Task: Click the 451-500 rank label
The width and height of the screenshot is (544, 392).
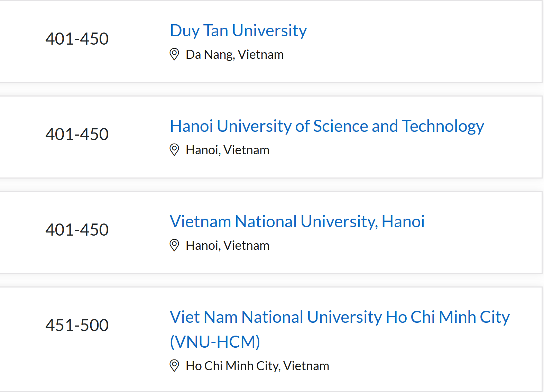Action: click(x=77, y=325)
